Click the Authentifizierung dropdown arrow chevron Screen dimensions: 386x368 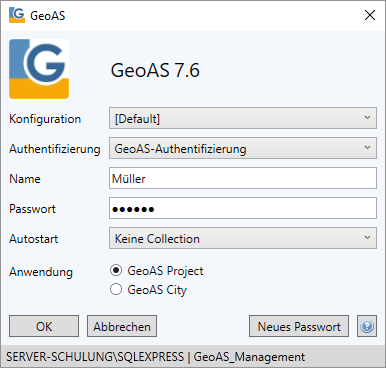[x=367, y=148]
